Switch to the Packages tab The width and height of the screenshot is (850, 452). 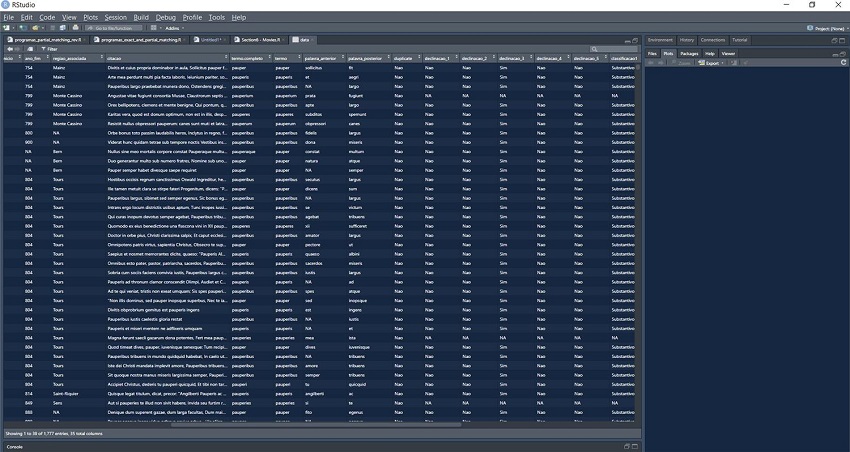(689, 52)
